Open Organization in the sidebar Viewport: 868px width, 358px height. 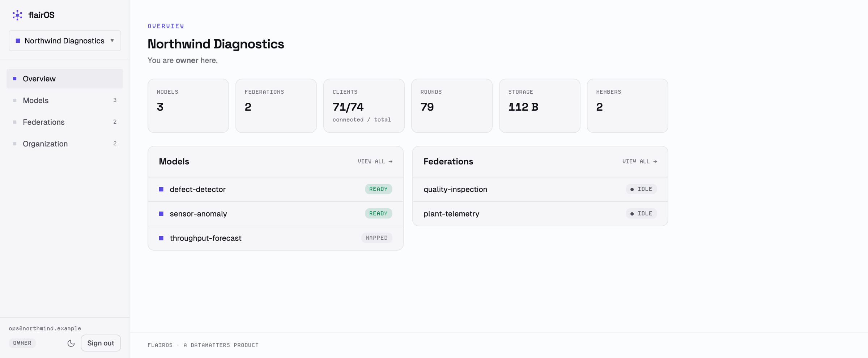[65, 144]
